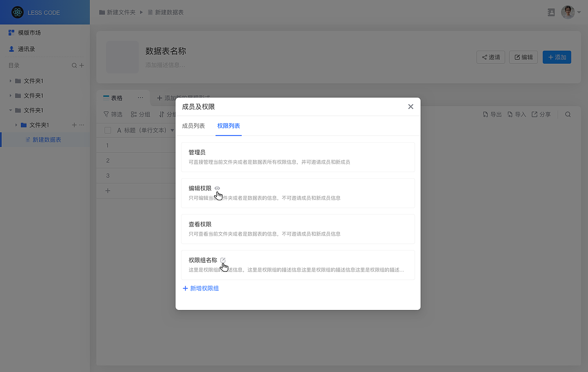This screenshot has height=372, width=588.
Task: Click the plus icon beside 文件夹1
Action: tap(73, 124)
